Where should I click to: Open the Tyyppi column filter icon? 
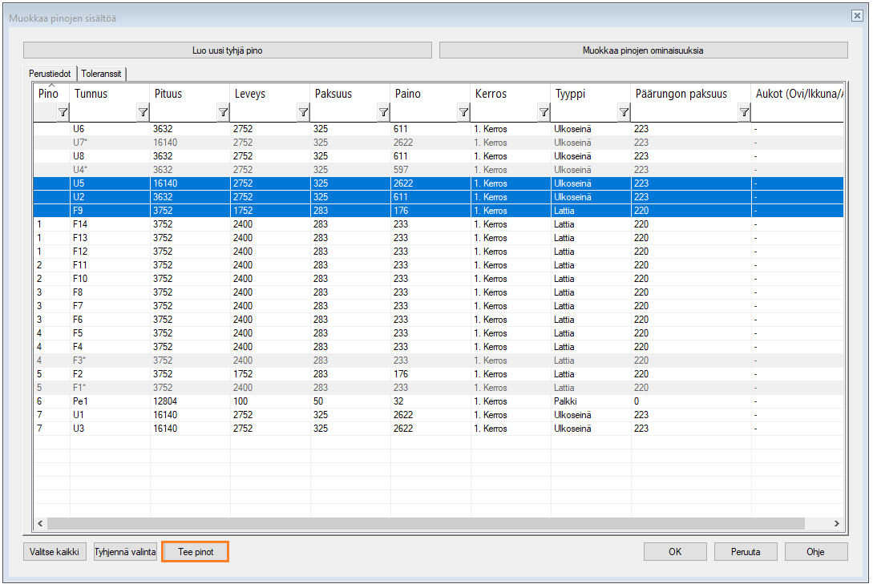624,113
